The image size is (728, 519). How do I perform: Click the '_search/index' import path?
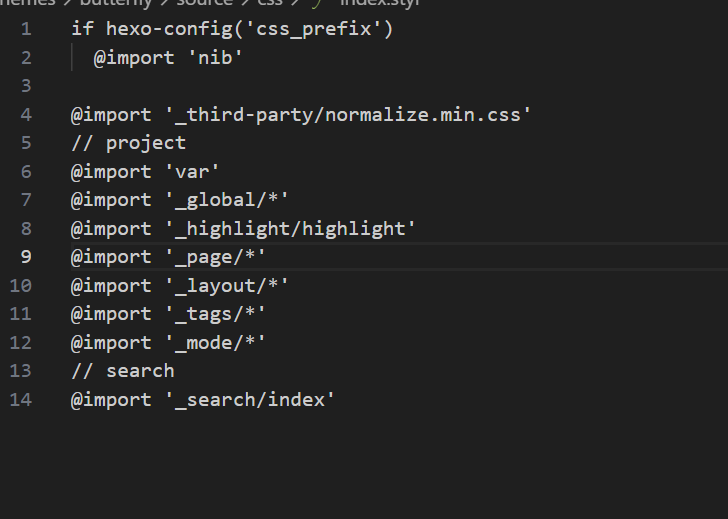[x=249, y=399]
